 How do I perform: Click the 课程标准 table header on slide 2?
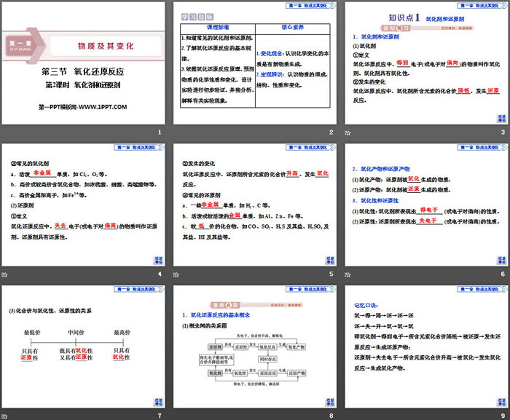coord(218,28)
